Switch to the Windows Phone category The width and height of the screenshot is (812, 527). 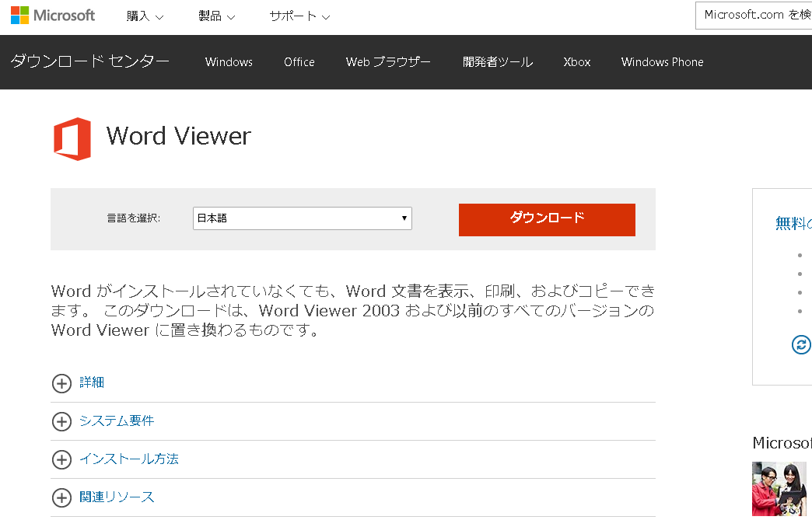(662, 62)
